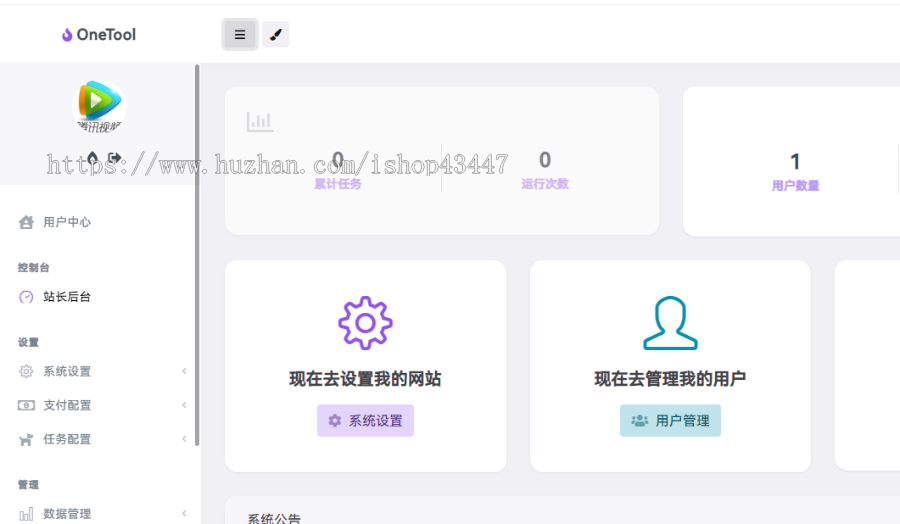Open the theme brush icon
This screenshot has width=900, height=524.
pyautogui.click(x=276, y=34)
